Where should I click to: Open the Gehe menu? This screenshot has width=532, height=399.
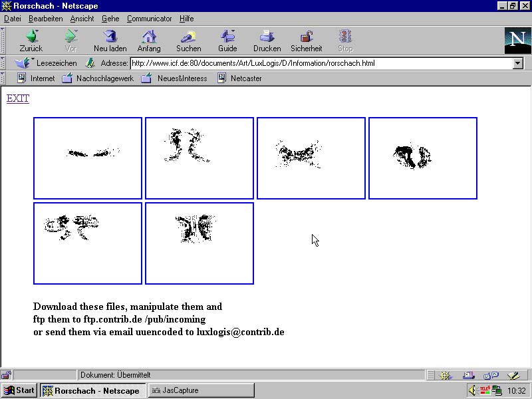110,19
